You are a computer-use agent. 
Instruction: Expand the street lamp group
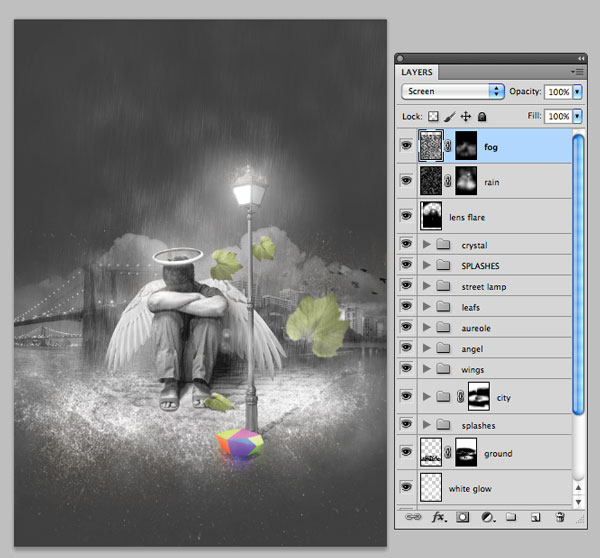pos(428,287)
